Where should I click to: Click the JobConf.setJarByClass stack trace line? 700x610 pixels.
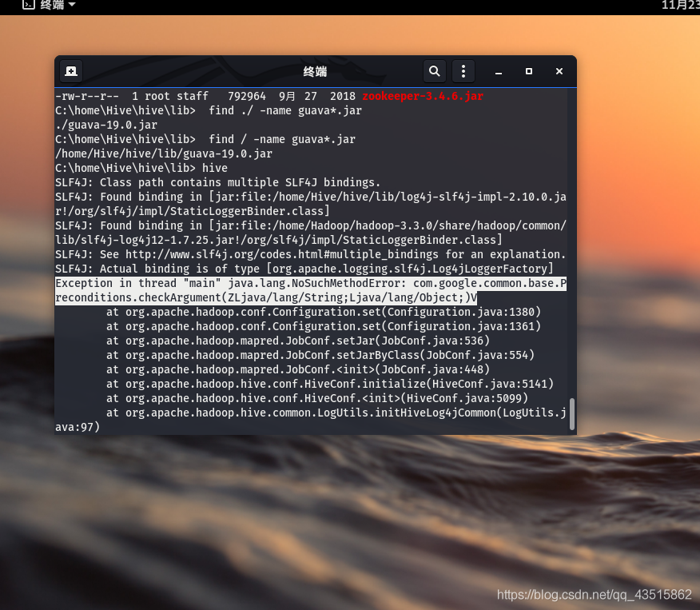coord(320,355)
